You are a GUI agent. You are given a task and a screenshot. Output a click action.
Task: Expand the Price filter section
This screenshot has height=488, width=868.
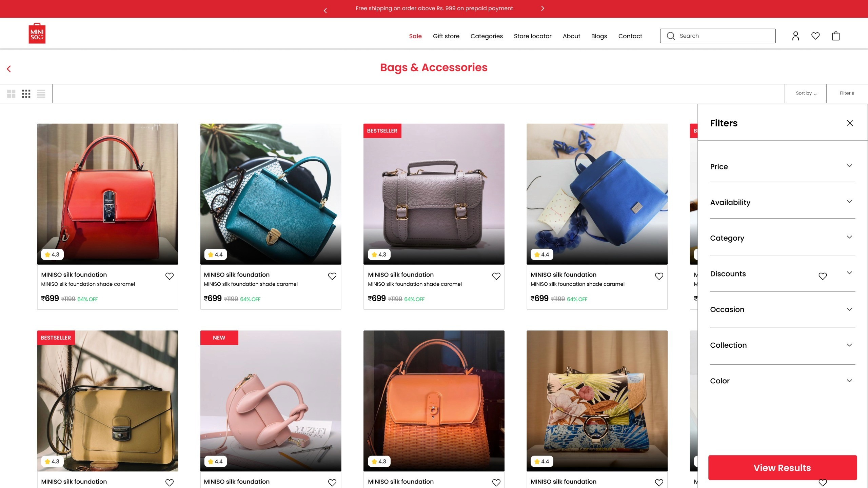(x=783, y=166)
